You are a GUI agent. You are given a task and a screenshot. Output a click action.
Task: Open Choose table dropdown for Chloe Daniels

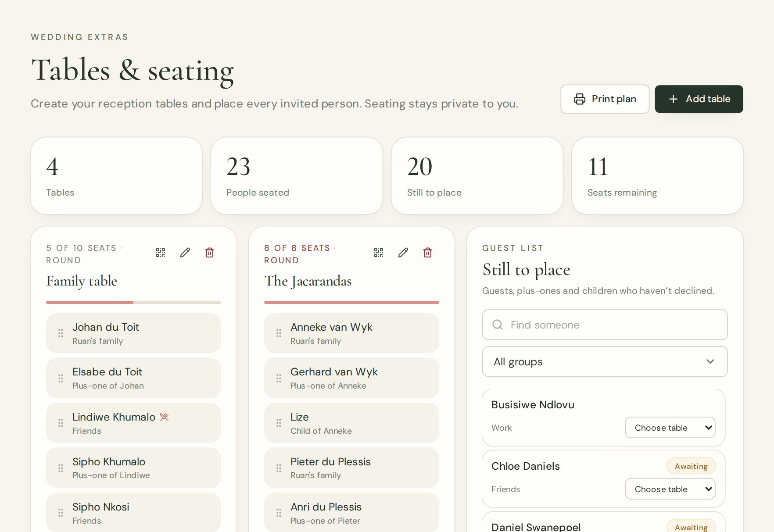670,489
